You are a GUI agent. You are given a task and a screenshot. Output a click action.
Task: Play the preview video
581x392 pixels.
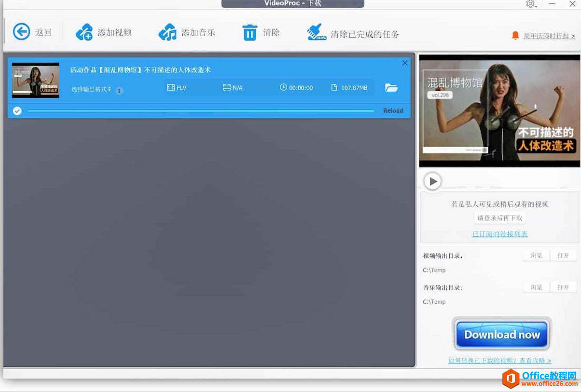click(432, 181)
